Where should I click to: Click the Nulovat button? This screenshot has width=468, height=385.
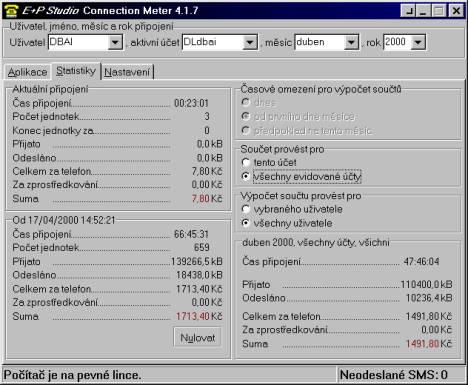(197, 338)
